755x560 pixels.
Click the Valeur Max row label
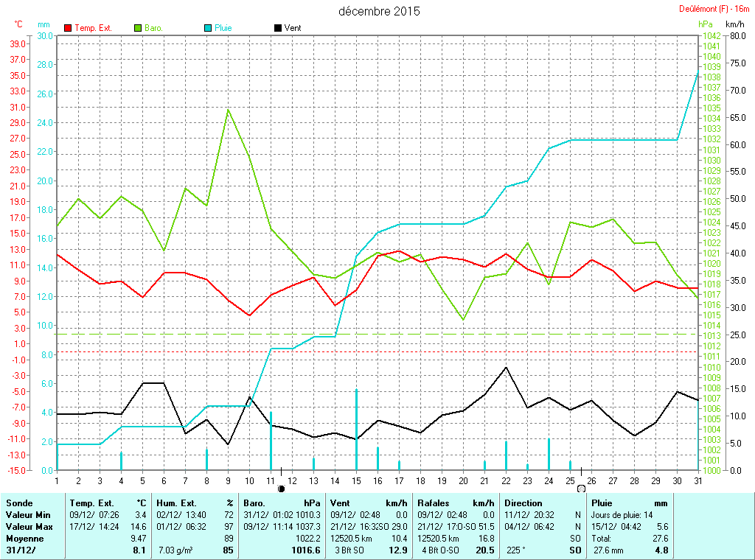coord(29,527)
